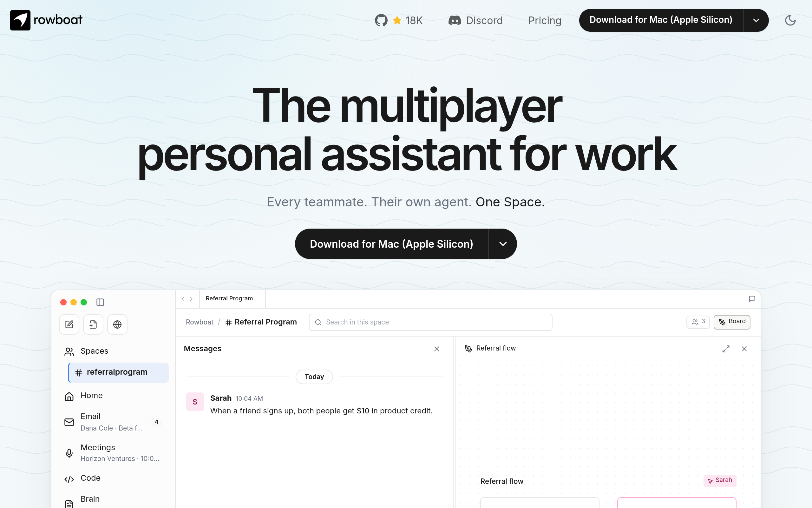Click the chat bubble icon at top right
This screenshot has height=508, width=812.
(752, 299)
